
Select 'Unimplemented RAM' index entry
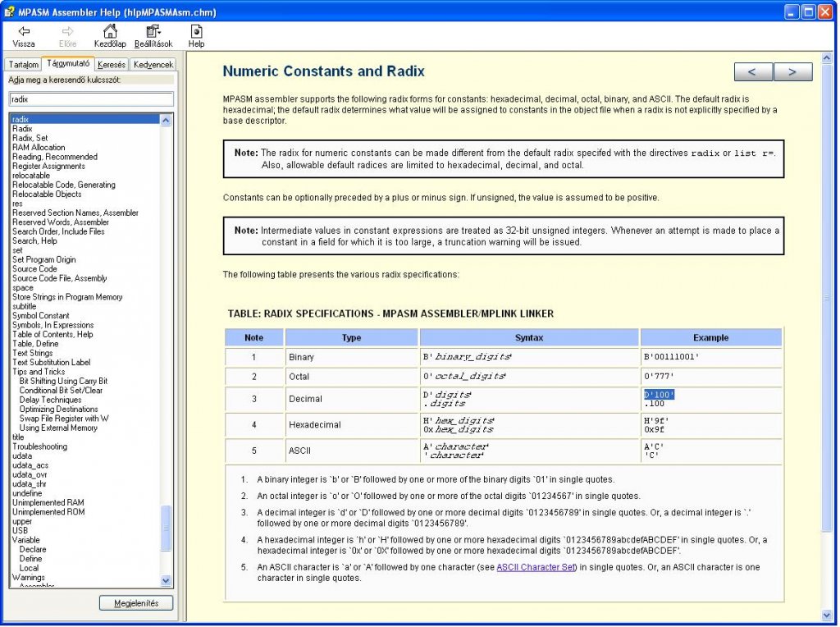[x=48, y=503]
